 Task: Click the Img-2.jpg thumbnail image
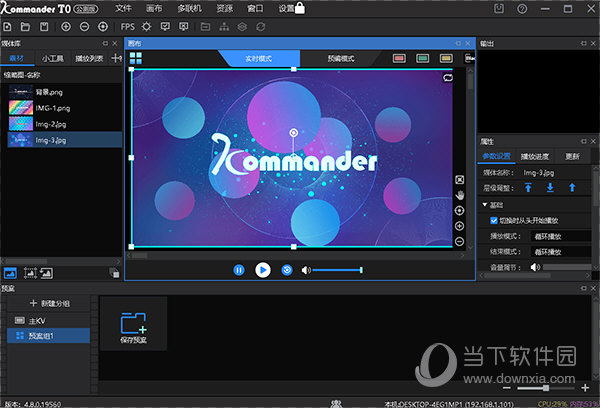21,124
